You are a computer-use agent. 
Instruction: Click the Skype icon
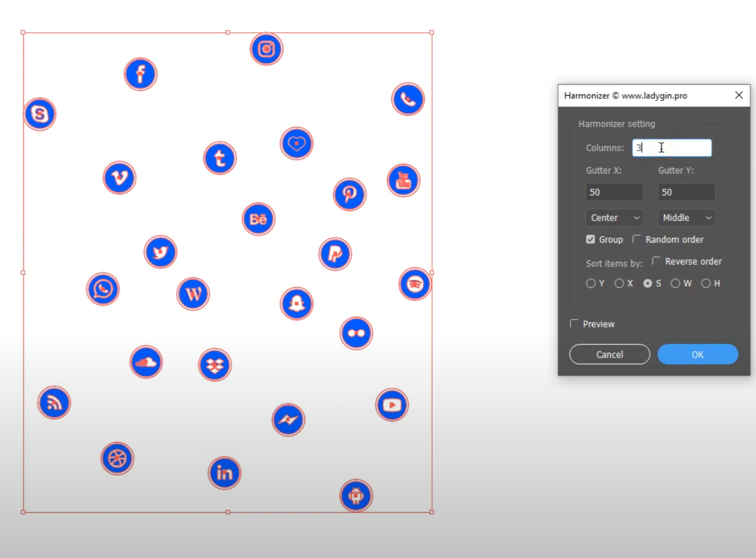click(40, 114)
